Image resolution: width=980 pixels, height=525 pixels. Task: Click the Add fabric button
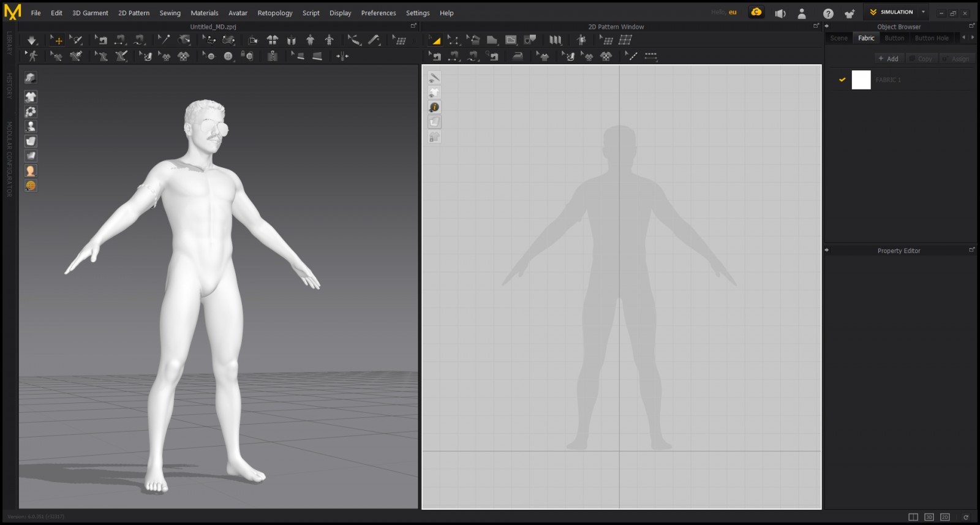click(888, 59)
